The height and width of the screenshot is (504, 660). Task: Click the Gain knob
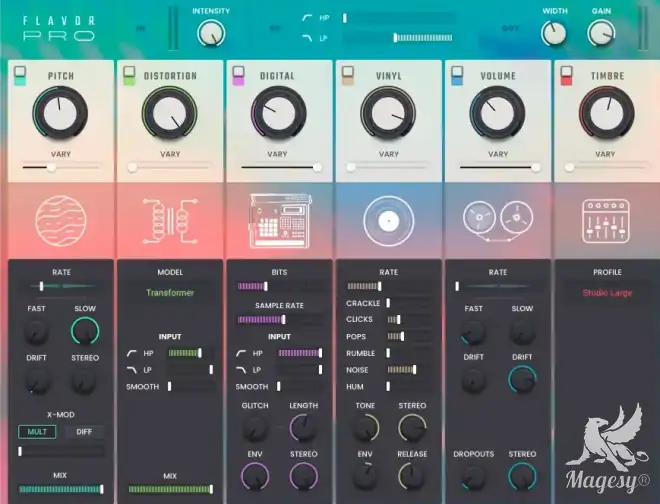tap(601, 34)
